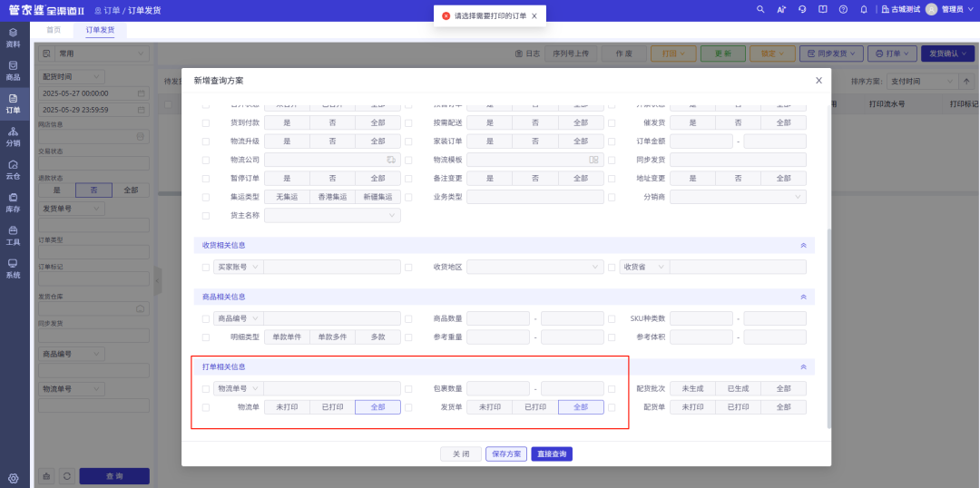980x488 pixels.
Task: Switch to the 首页 tab
Action: tap(54, 30)
